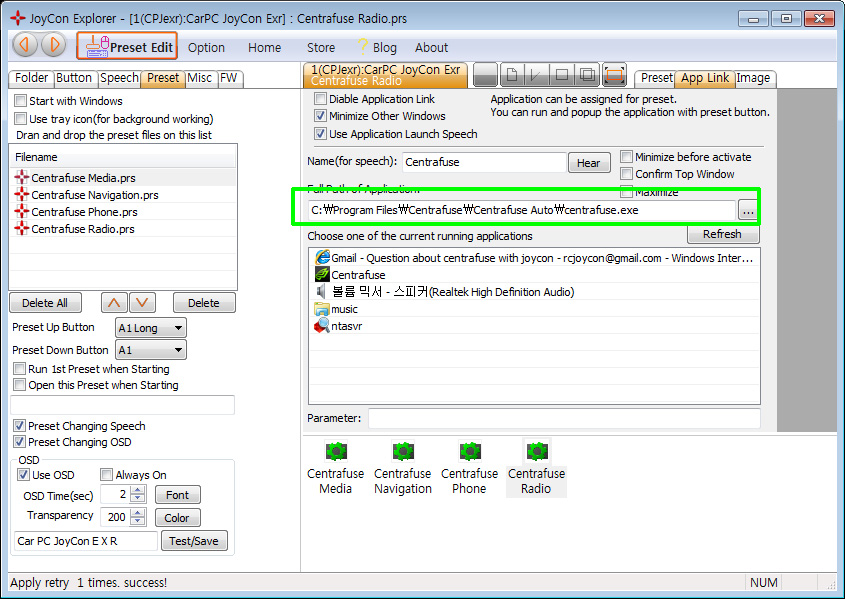Open the Preset Up Button dropdown
Viewport: 845px width, 599px height.
coord(151,328)
